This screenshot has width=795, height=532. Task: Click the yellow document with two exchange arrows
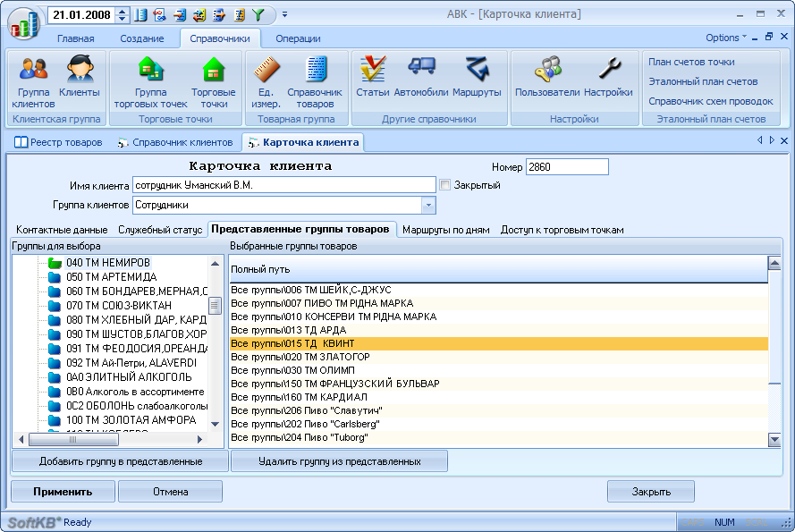199,14
